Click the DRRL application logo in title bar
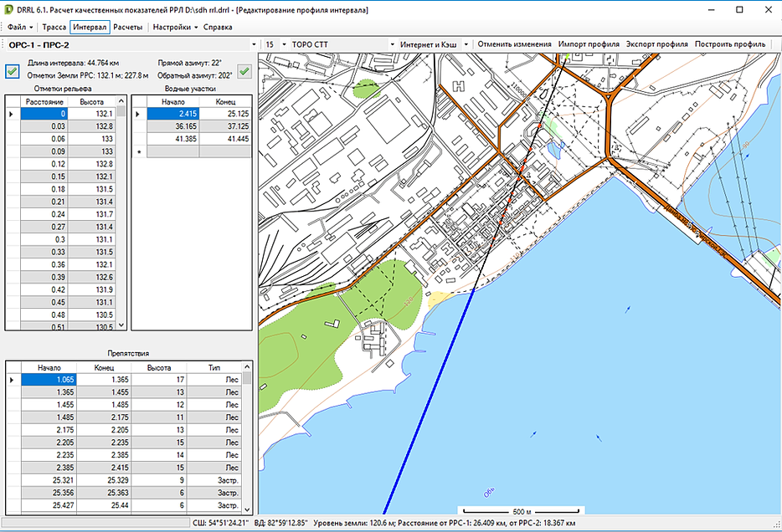The height and width of the screenshot is (532, 782). coord(9,9)
